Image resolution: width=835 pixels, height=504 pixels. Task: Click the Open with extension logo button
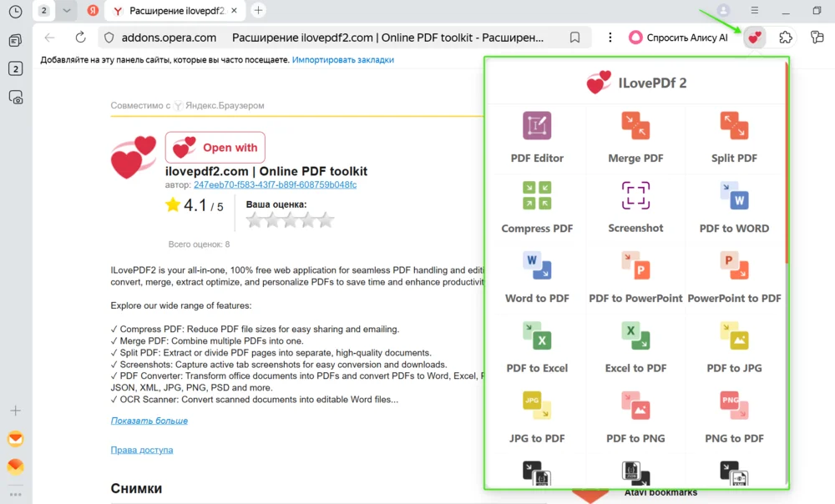(215, 148)
